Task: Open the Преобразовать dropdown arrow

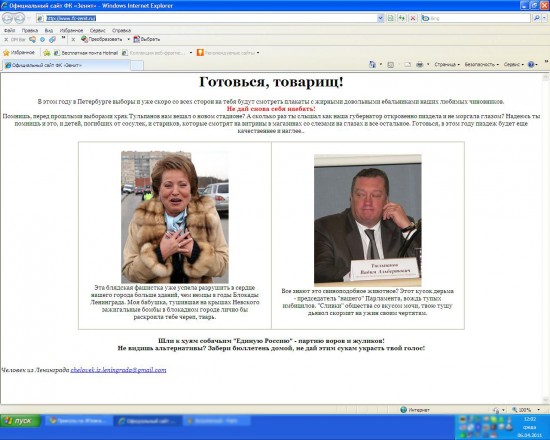Action: point(128,39)
